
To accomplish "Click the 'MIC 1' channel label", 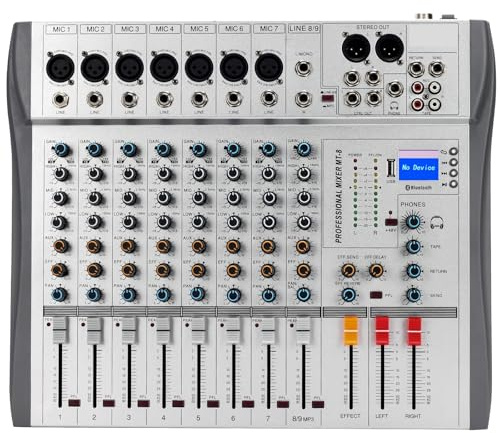I will (61, 29).
